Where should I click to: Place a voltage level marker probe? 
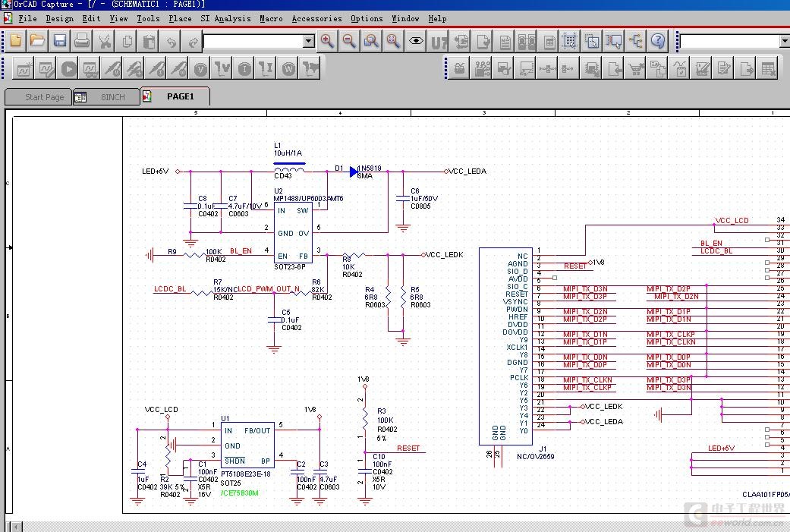pos(112,68)
